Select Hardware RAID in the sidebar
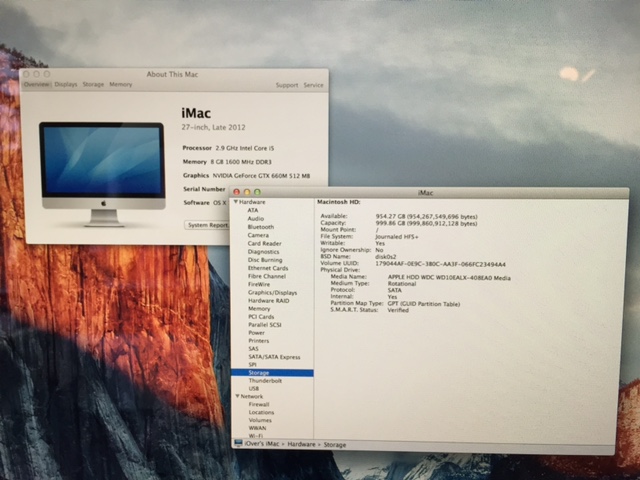Image resolution: width=640 pixels, height=480 pixels. point(269,301)
